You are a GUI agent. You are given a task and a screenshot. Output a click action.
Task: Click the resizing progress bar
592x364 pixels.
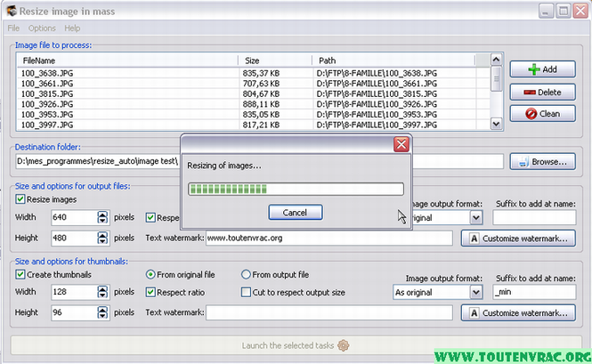coord(295,189)
